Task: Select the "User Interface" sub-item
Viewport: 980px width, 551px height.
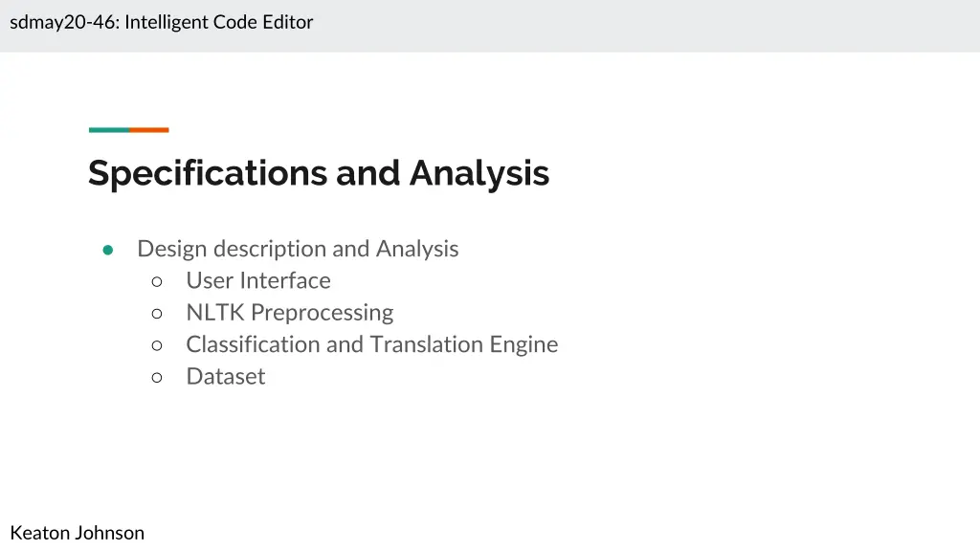Action: [x=258, y=280]
